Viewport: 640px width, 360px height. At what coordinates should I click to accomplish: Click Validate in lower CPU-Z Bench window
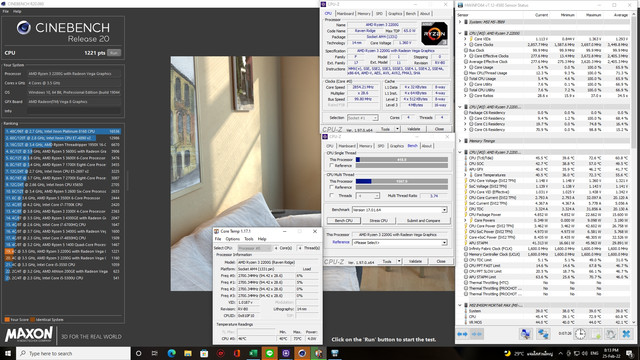click(416, 261)
